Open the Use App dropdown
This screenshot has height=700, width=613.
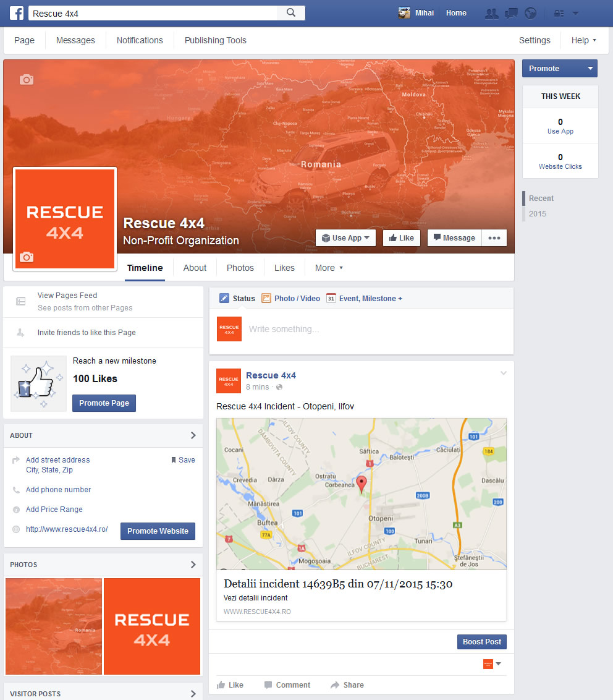pyautogui.click(x=346, y=238)
